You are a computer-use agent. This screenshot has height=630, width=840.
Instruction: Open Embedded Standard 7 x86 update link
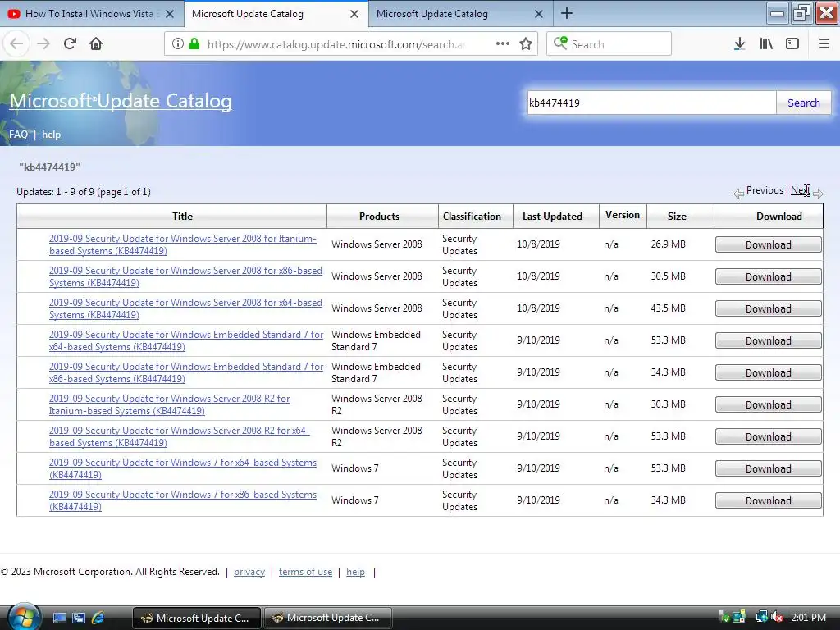(186, 372)
